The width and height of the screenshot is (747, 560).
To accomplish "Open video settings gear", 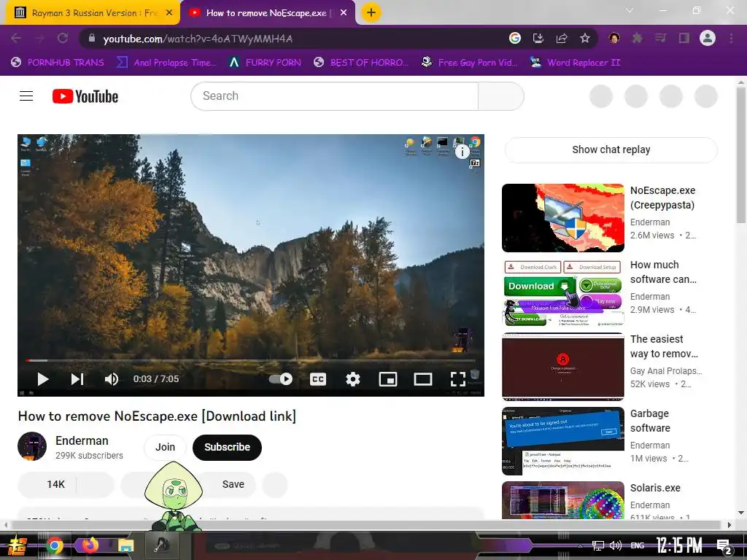I will tap(353, 379).
